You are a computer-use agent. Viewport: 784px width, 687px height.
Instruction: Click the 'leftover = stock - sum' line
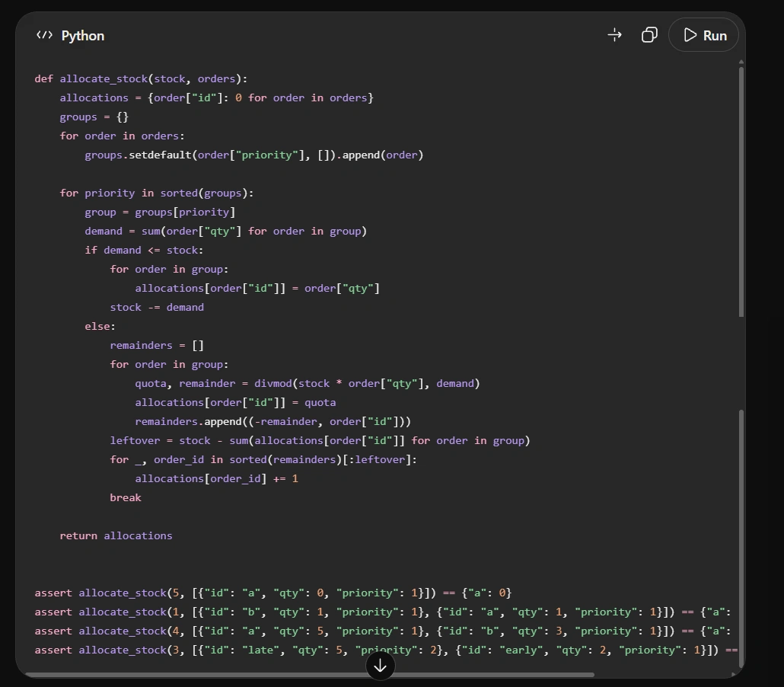[320, 441]
